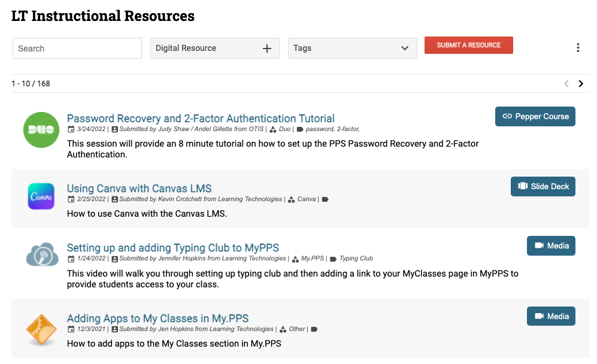Image resolution: width=597 pixels, height=364 pixels.
Task: Click the Search input field
Action: click(x=77, y=48)
